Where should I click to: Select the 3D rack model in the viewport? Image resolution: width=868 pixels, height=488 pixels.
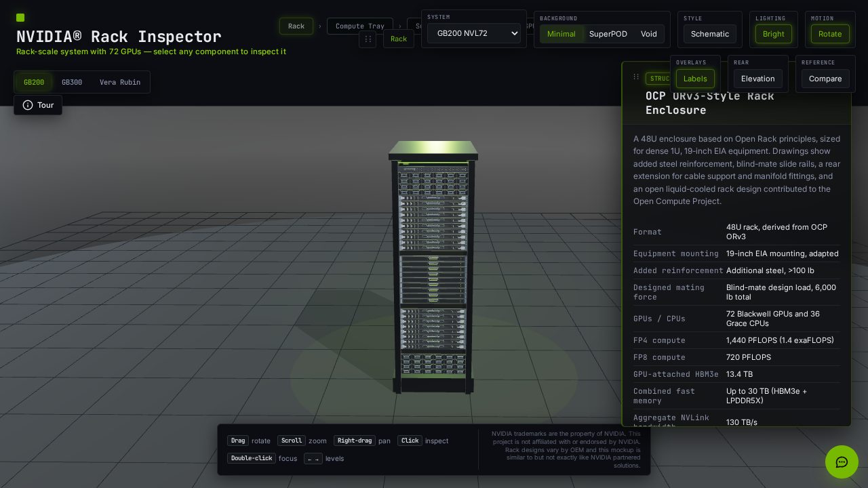pyautogui.click(x=433, y=268)
